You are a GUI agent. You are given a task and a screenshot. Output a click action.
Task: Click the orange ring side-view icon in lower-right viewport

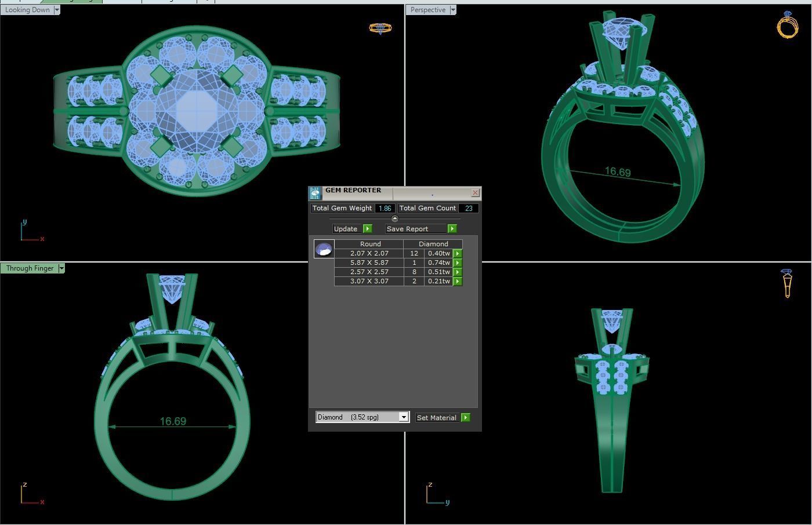787,283
